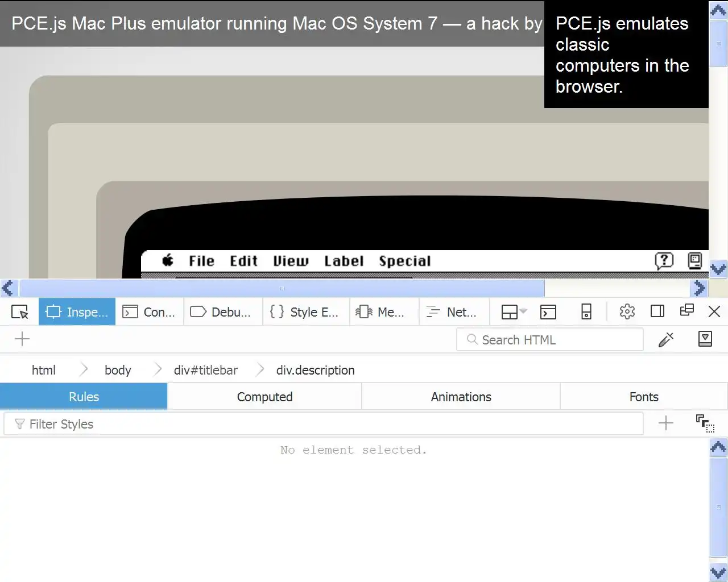Screen dimensions: 728x582
Task: Open the Mac Application menu icon
Action: [x=695, y=261]
